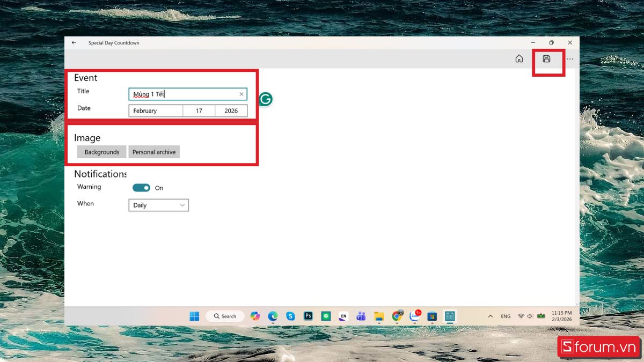Open the Special Day Countdown taskbar icon
Image resolution: width=644 pixels, height=362 pixels.
tap(449, 316)
